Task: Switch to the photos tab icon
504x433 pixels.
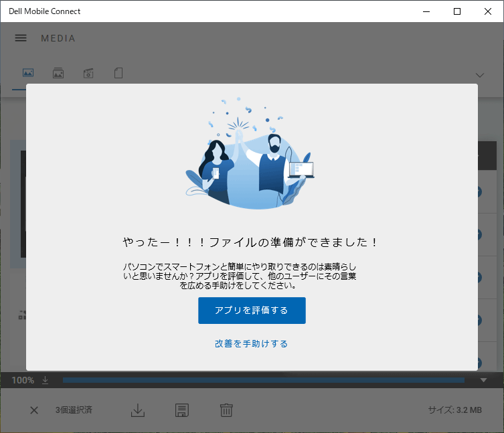Action: pyautogui.click(x=28, y=73)
